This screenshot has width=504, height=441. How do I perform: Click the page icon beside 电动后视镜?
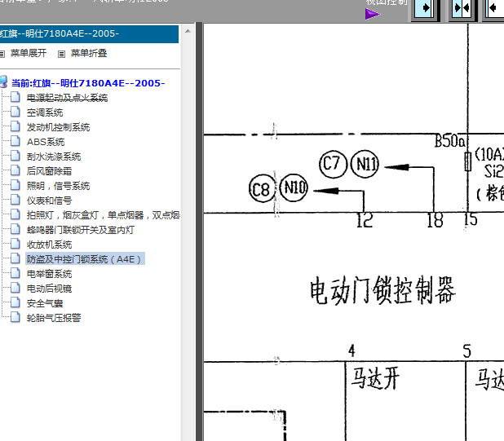(15, 288)
